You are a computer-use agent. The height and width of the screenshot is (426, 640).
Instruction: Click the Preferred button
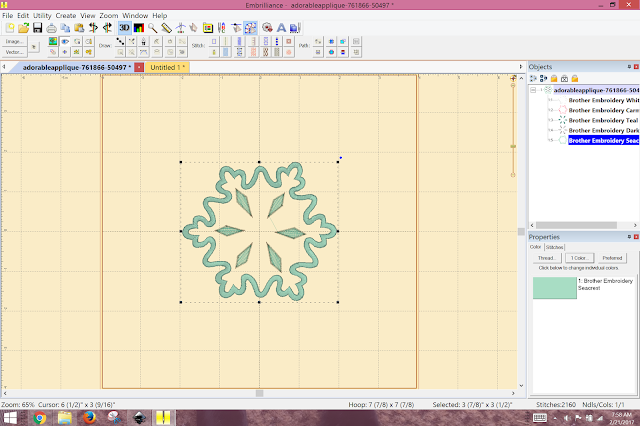[x=612, y=258]
